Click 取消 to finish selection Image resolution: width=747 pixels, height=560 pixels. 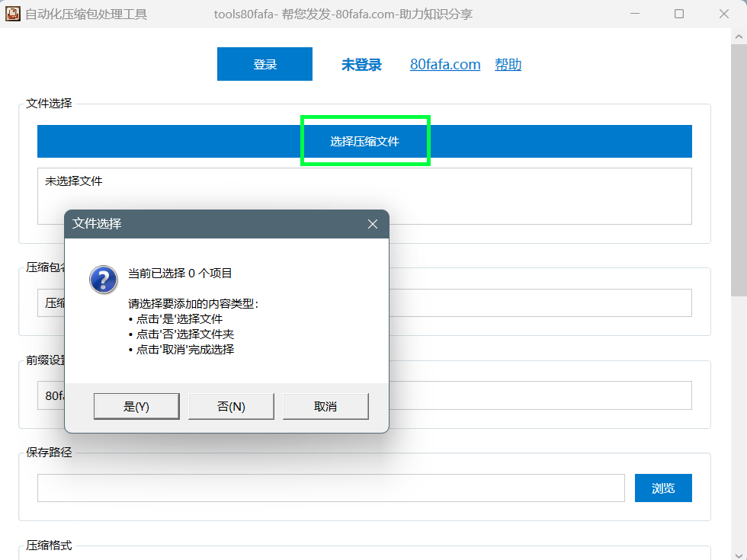325,406
